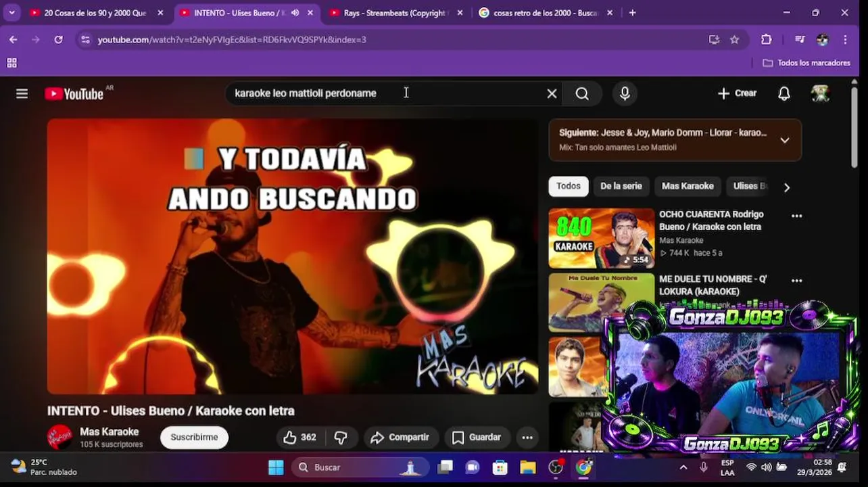Like the video with 362 likes

[300, 437]
